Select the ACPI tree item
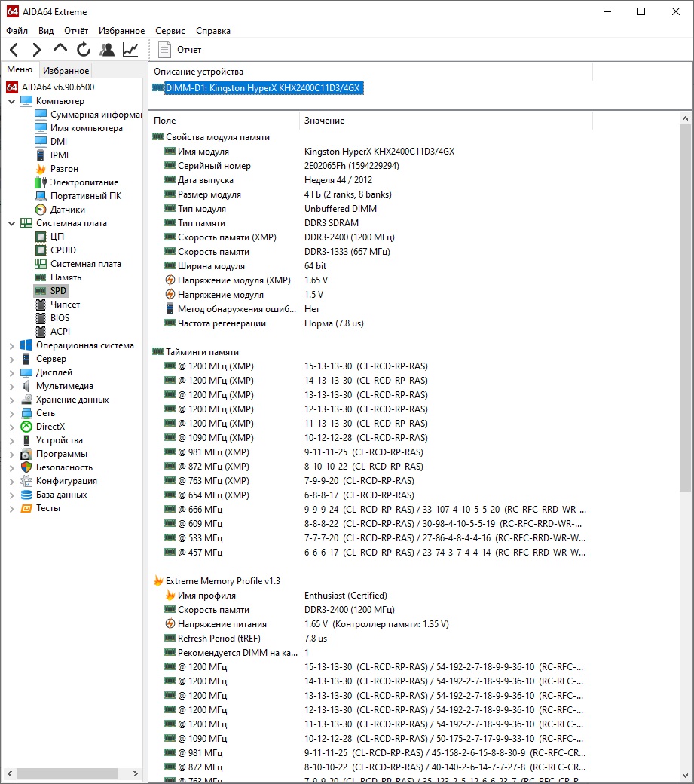 [60, 332]
